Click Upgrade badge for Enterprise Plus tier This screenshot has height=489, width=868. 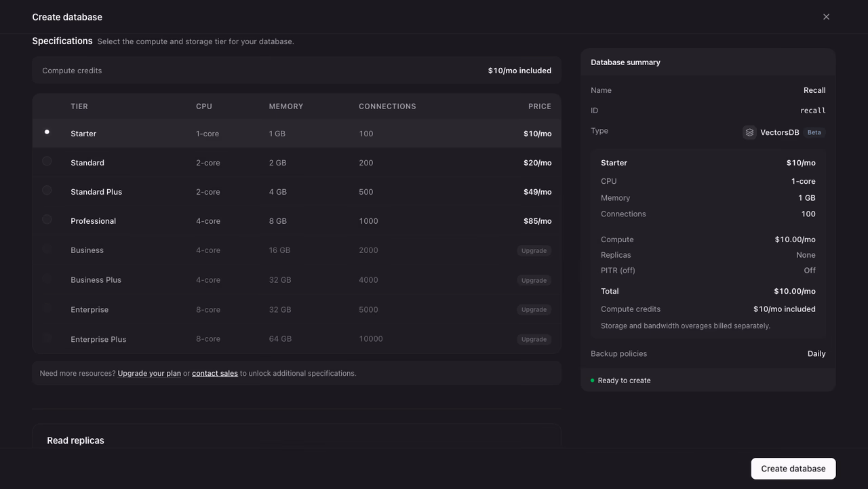(534, 339)
